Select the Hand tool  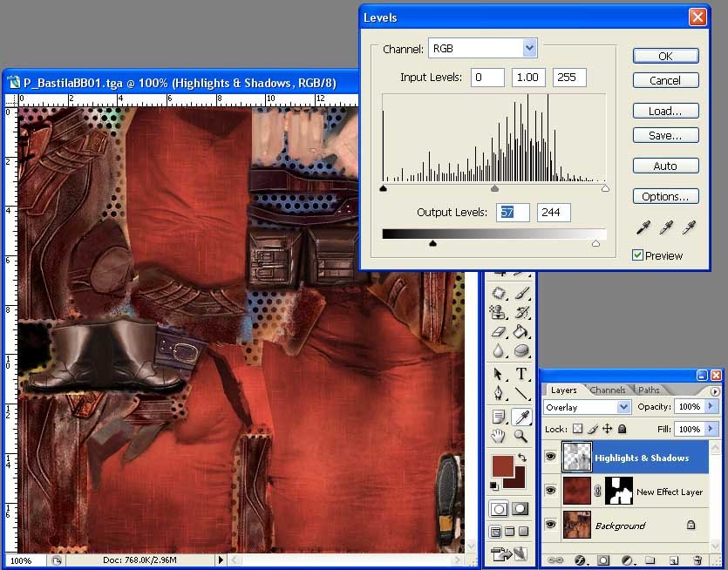(499, 437)
